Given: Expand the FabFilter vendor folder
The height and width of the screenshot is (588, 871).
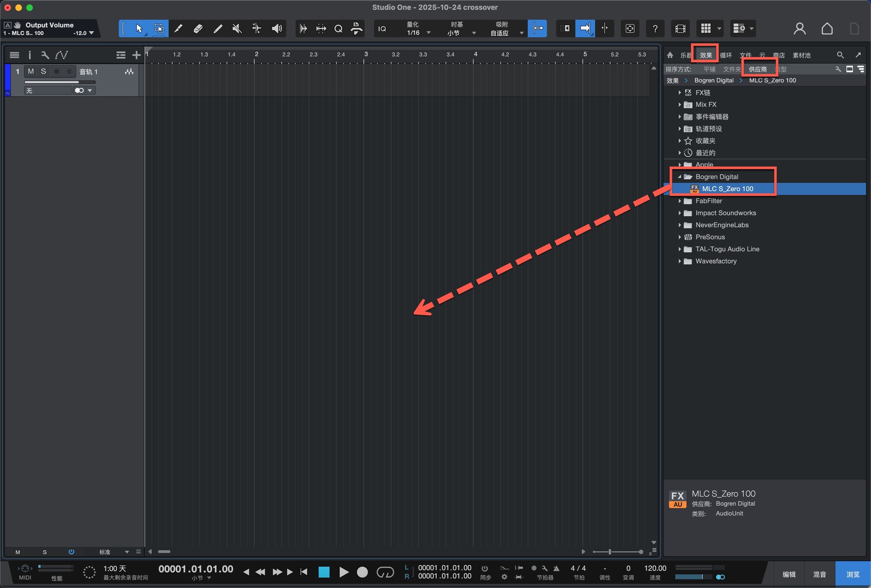Looking at the screenshot, I should [x=680, y=201].
